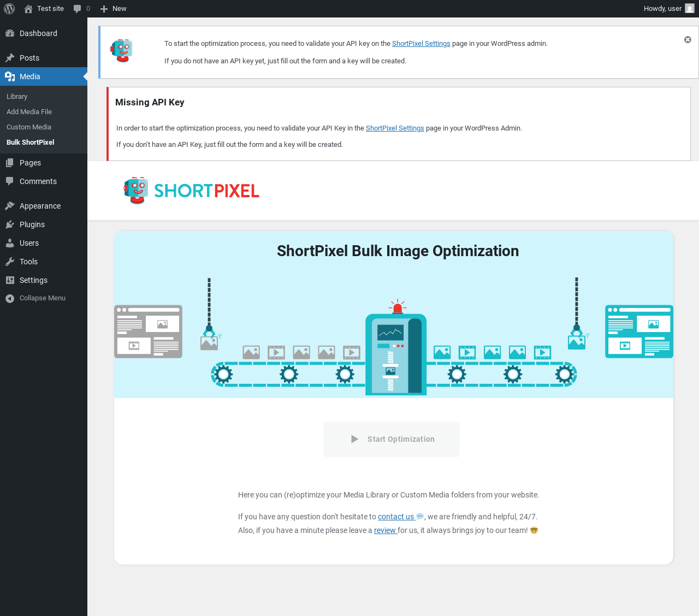Open the Appearance menu

tap(44, 206)
